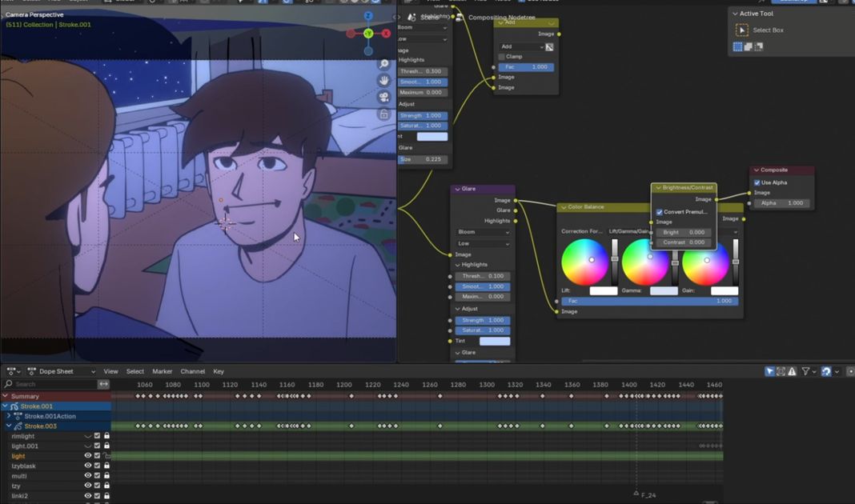This screenshot has width=855, height=504.
Task: Open the Marker menu in Dope Sheet
Action: (163, 371)
